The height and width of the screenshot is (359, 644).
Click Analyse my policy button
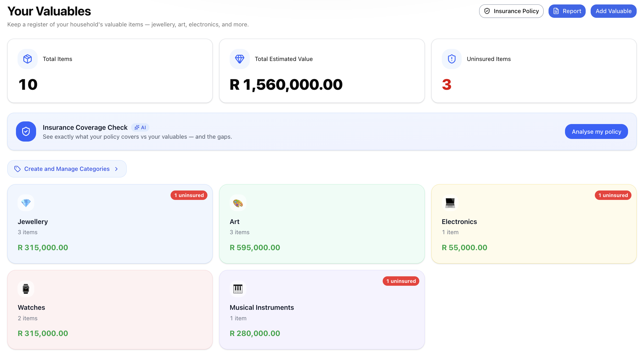(x=596, y=132)
